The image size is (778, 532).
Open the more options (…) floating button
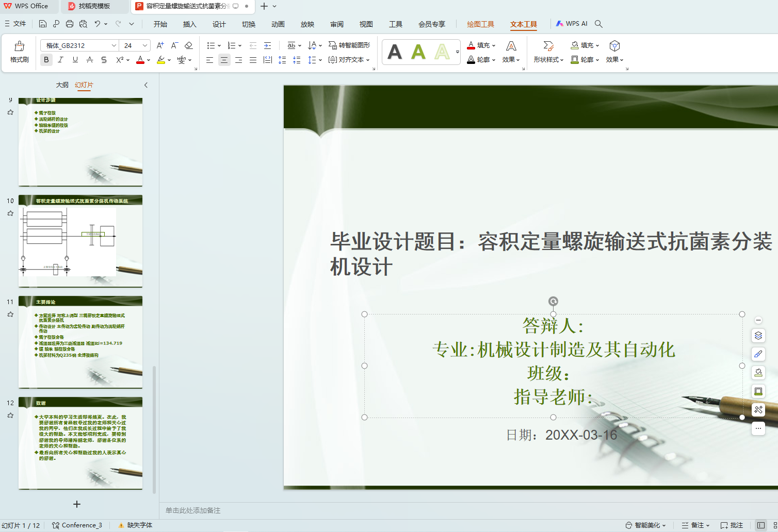click(x=758, y=428)
